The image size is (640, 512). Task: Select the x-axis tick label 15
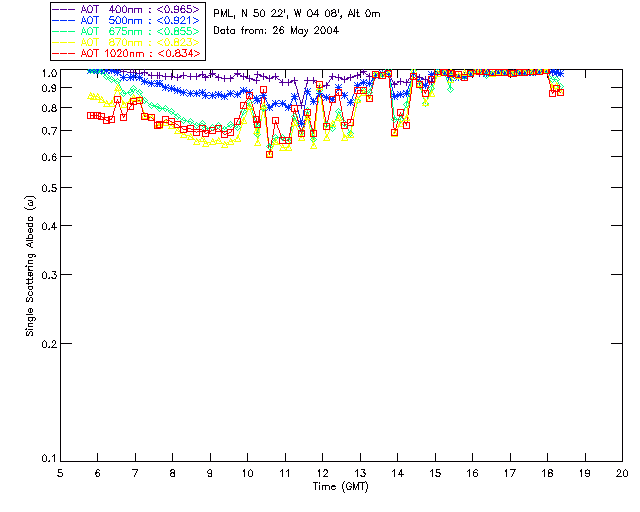click(x=435, y=473)
